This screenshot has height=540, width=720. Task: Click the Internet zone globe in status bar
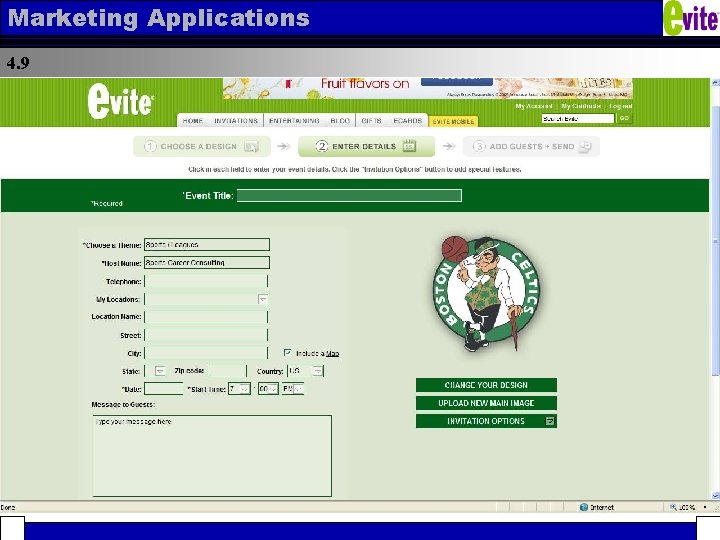pos(584,507)
